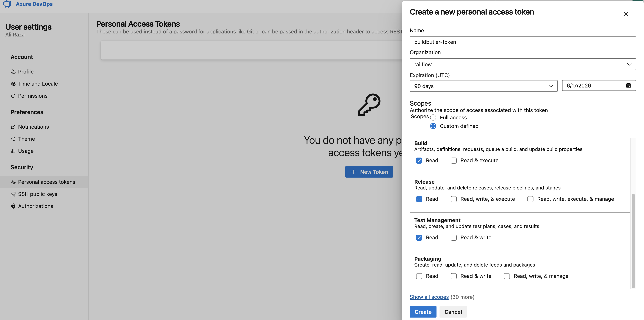
Task: Enable Build Read & execute checkbox
Action: pyautogui.click(x=453, y=161)
